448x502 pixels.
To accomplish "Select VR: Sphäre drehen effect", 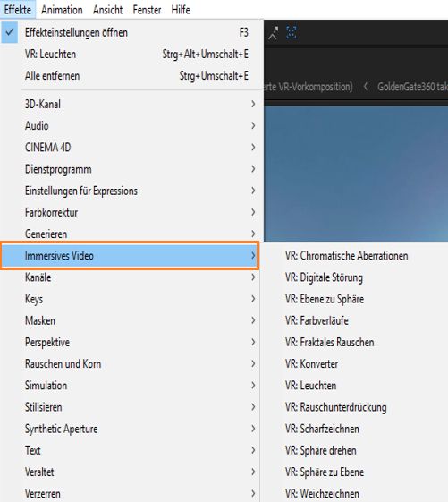I will coord(321,450).
